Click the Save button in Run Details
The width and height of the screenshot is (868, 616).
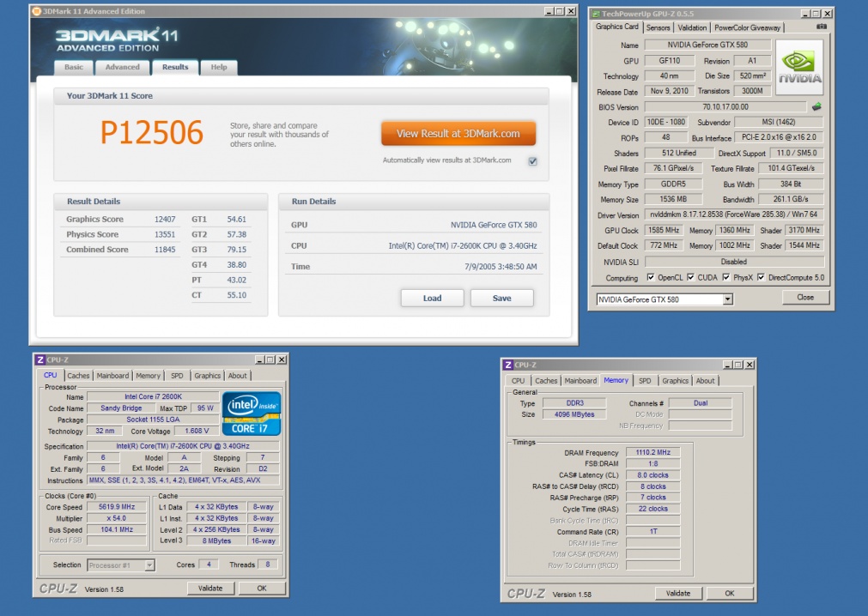(x=501, y=298)
